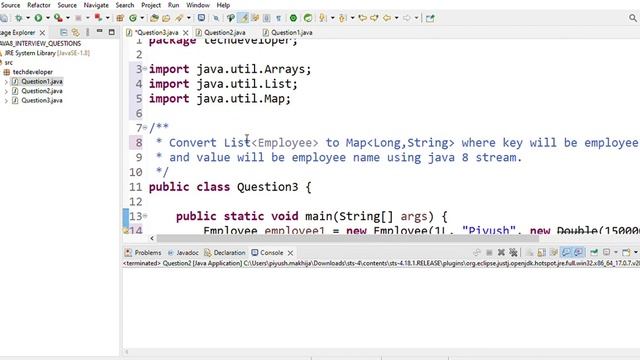Click the Search flashlight toolbar icon
Image resolution: width=640 pixels, height=360 pixels.
pyautogui.click(x=179, y=18)
